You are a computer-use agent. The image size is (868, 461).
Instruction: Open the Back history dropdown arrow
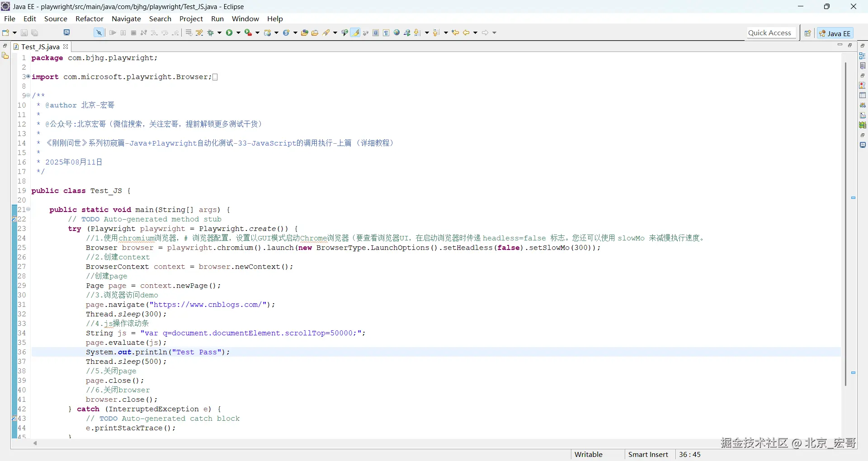[x=475, y=33]
